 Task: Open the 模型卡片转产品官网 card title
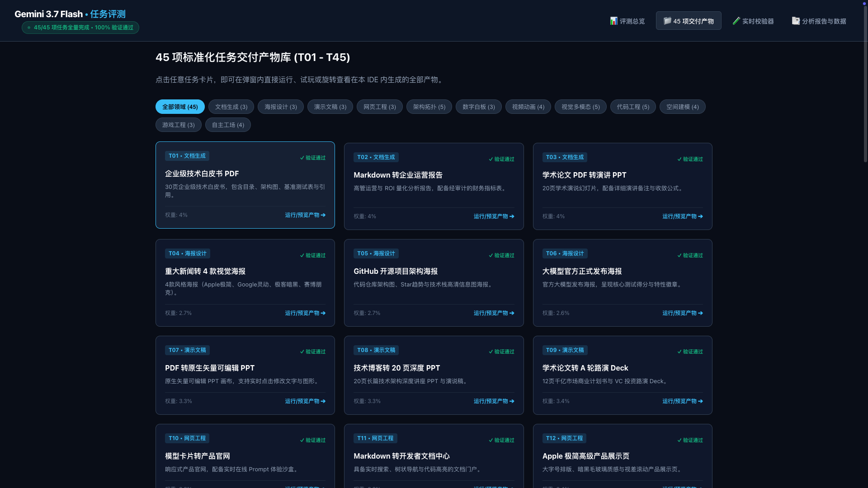click(x=198, y=456)
